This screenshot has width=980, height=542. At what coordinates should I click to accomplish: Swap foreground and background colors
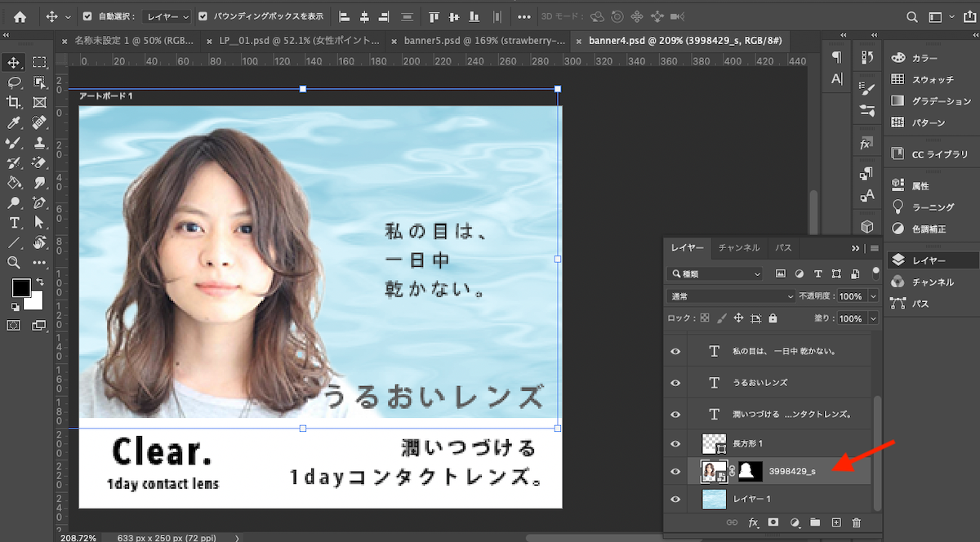(39, 282)
